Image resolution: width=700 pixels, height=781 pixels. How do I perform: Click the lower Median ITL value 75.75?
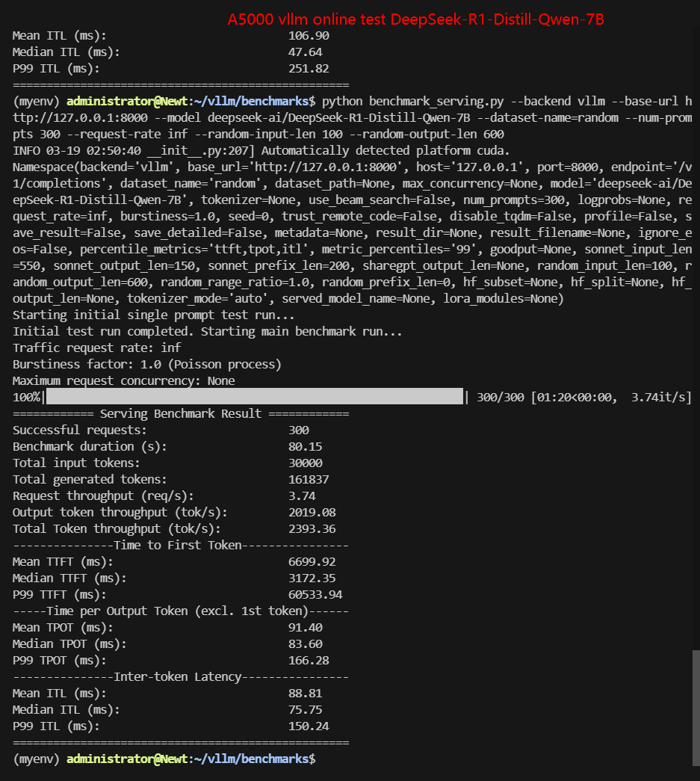[306, 709]
